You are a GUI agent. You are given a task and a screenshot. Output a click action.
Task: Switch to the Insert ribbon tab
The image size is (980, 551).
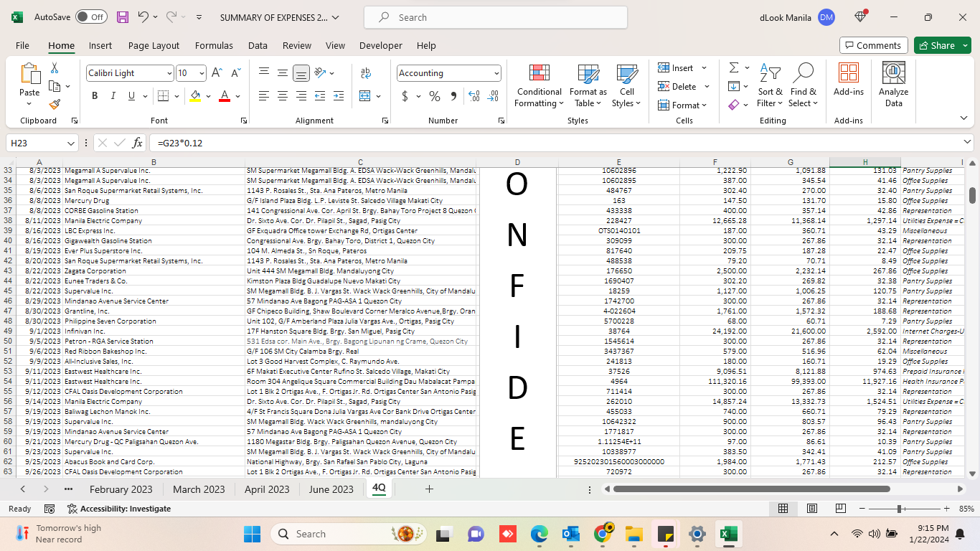click(x=100, y=45)
